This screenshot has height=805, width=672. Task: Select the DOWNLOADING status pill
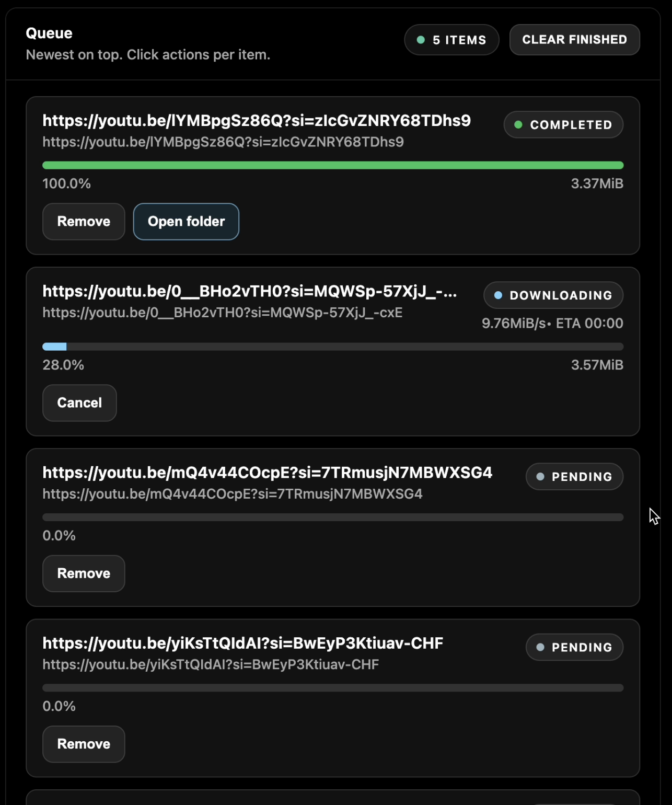(553, 295)
